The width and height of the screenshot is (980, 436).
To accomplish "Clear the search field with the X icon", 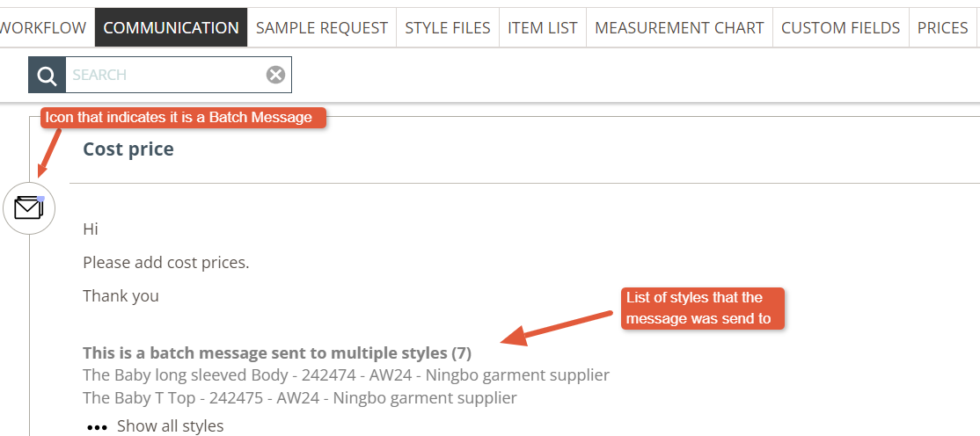I will (x=275, y=75).
